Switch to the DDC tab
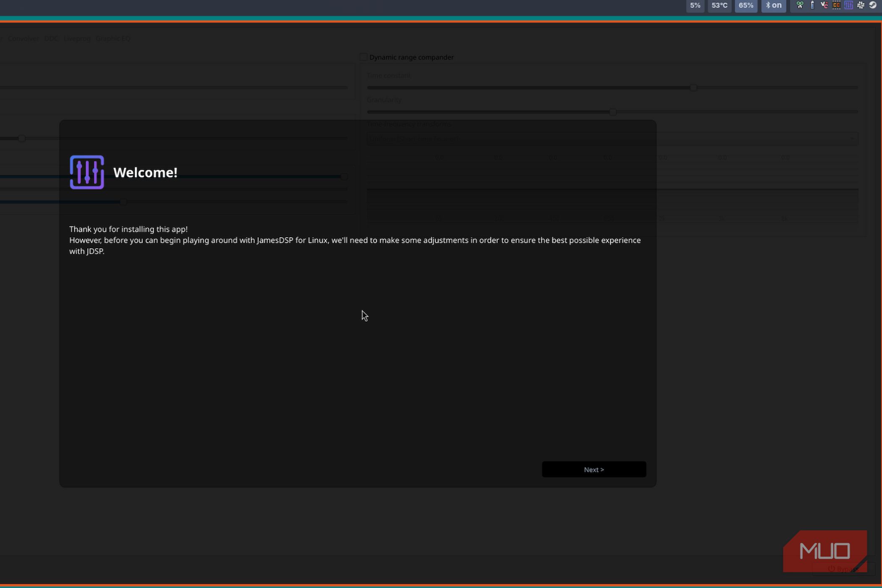 tap(51, 39)
